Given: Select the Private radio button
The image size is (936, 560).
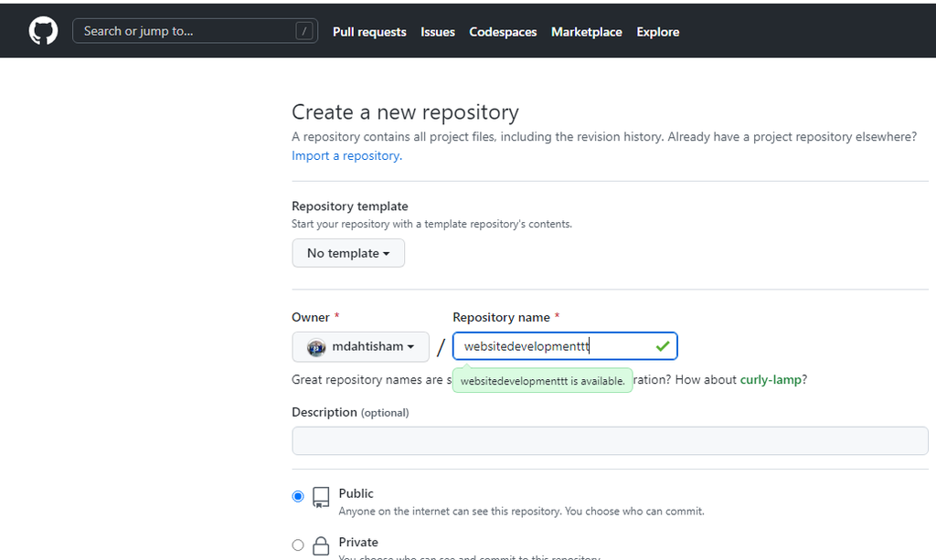Looking at the screenshot, I should point(298,544).
